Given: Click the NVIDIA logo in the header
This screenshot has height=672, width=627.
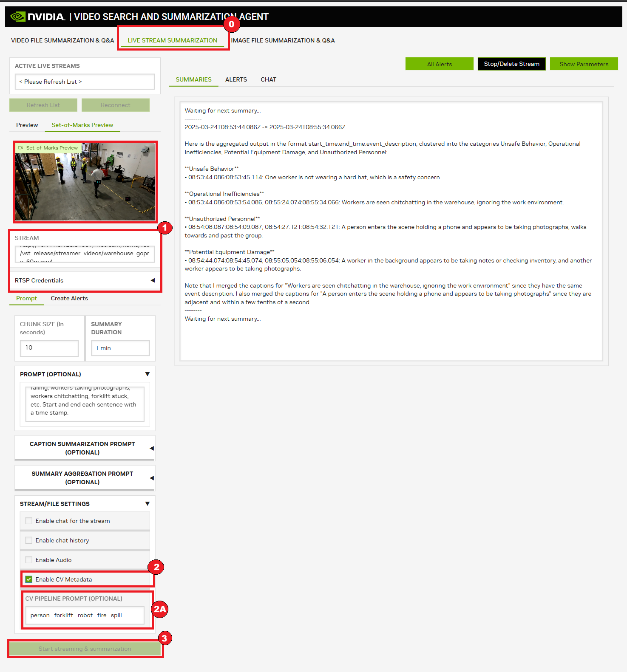Looking at the screenshot, I should pos(37,17).
